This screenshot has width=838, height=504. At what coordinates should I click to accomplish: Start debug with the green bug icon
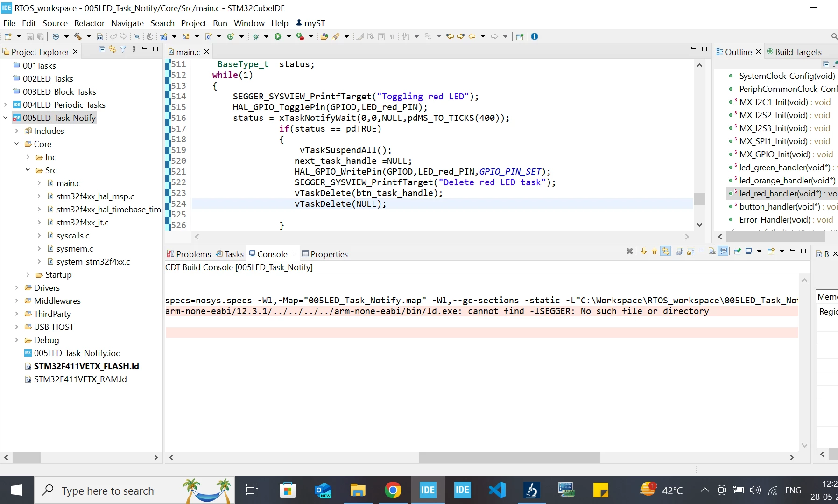click(x=255, y=36)
